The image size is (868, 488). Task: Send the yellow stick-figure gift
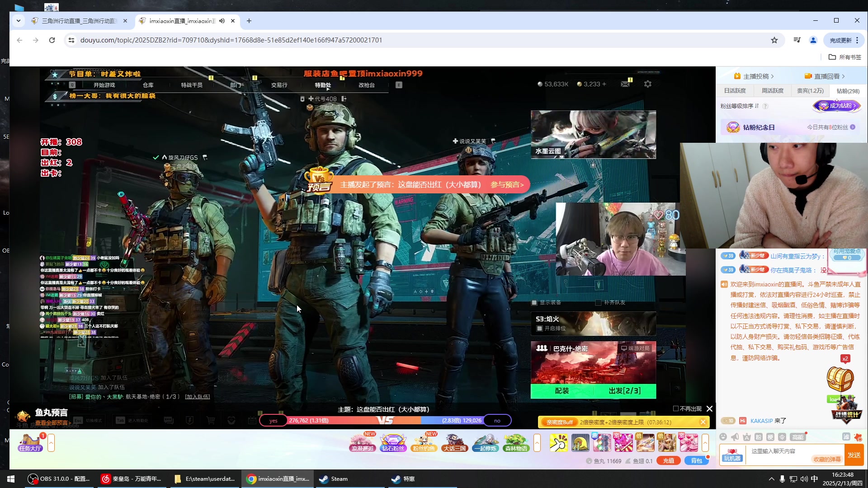point(558,442)
